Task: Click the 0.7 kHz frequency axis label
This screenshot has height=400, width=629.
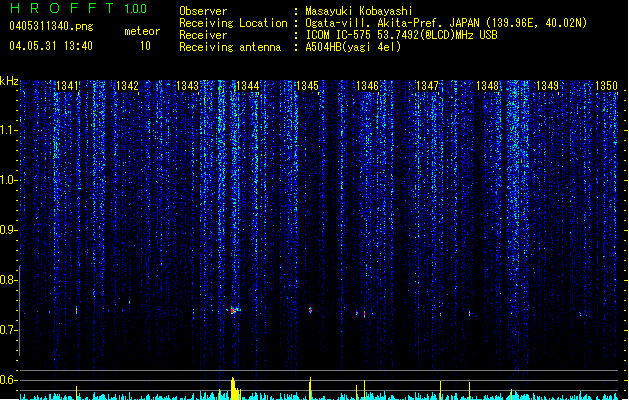Action: pos(8,330)
